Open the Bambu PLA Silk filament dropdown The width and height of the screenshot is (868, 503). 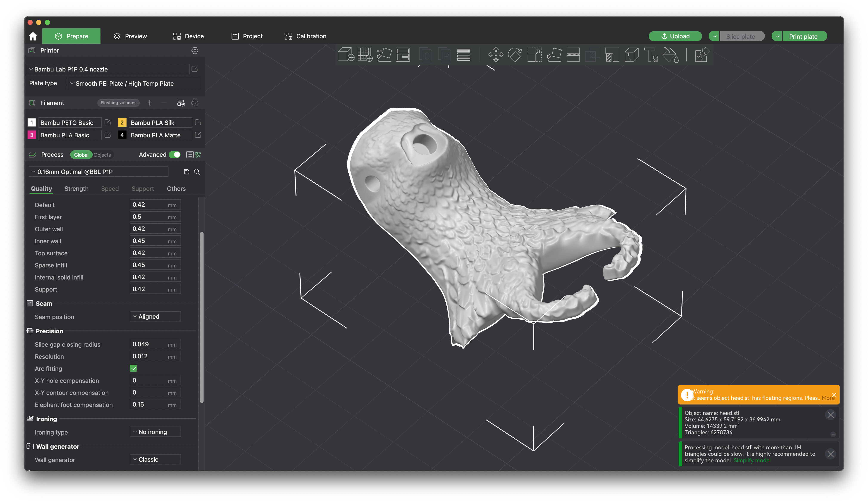[160, 122]
